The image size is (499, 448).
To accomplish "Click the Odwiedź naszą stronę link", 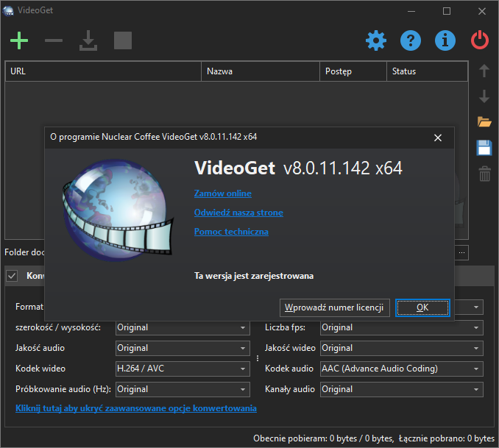I will pos(238,213).
